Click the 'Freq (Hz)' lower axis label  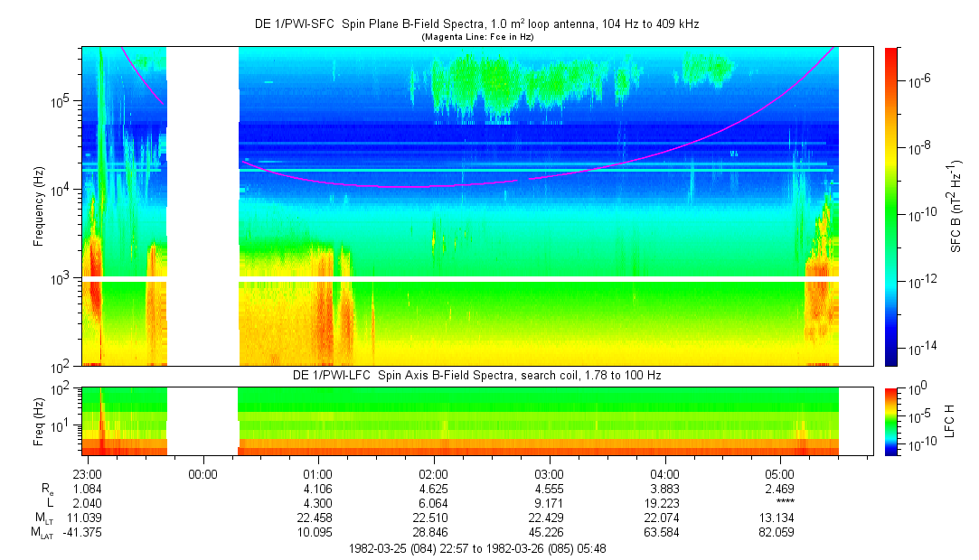pos(39,420)
